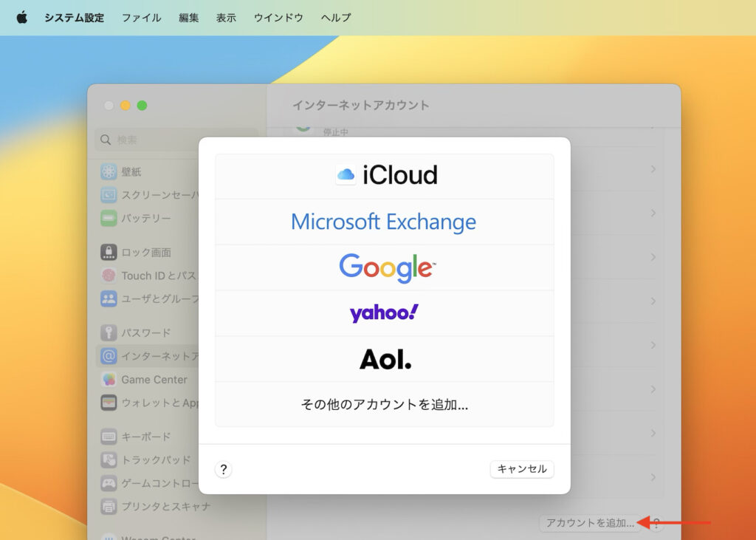
Task: Open the 壁紙 (Wallpaper) settings icon
Action: 107,171
